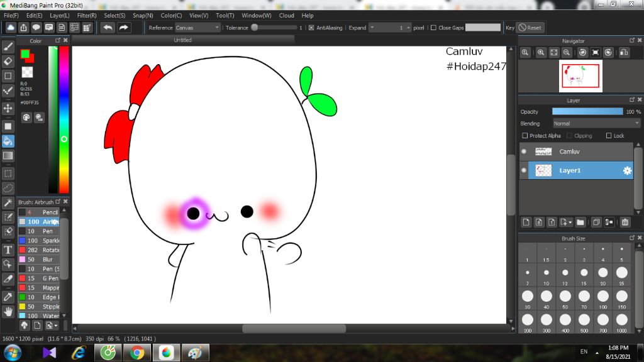Select the G Pen brush

(x=39, y=278)
